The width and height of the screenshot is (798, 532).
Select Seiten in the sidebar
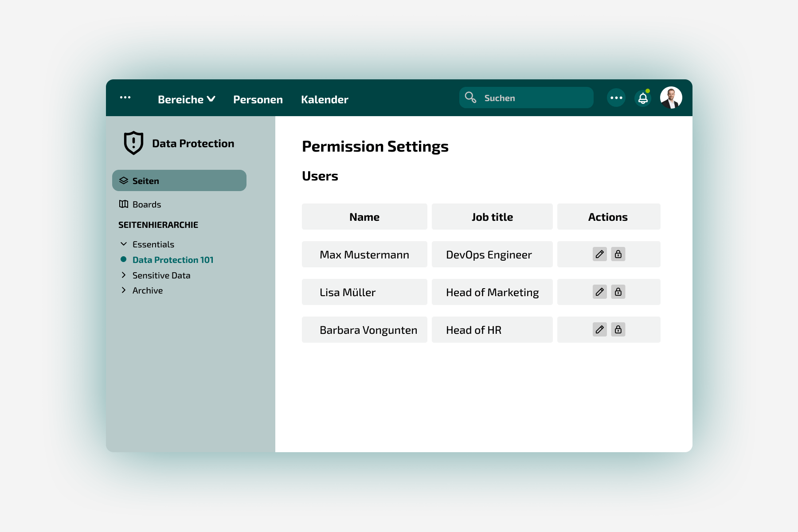coord(179,180)
